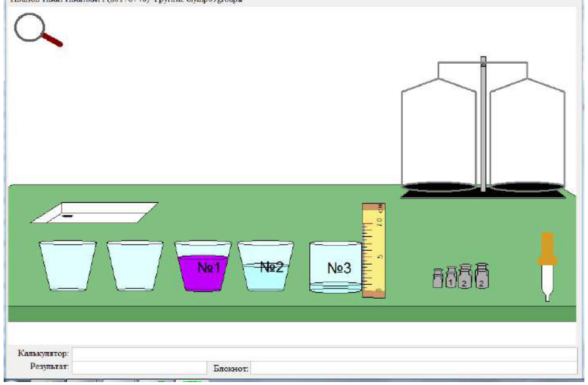Screen dimensions: 588x385
Task: Click cylindrical vessel №3
Action: (x=336, y=267)
